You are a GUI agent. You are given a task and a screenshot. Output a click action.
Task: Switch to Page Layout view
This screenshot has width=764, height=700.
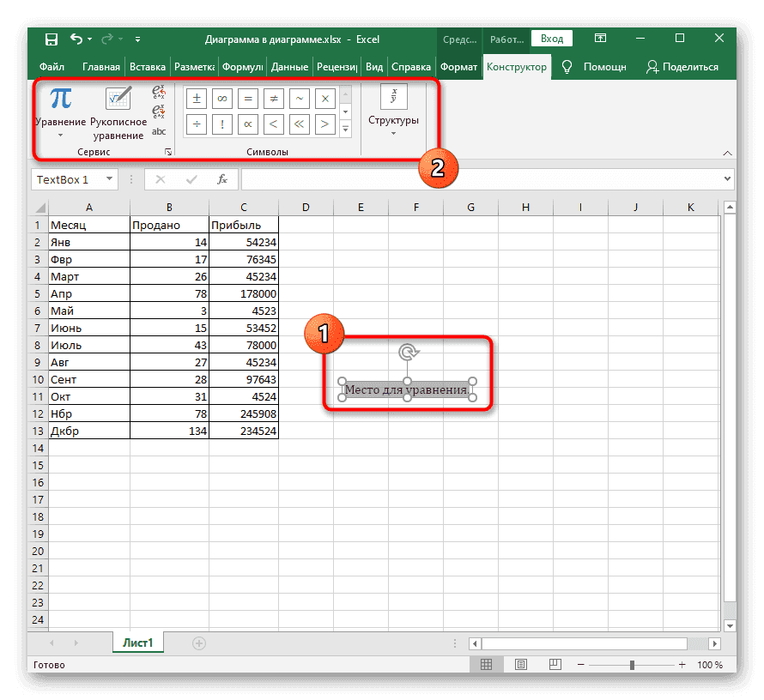click(520, 665)
